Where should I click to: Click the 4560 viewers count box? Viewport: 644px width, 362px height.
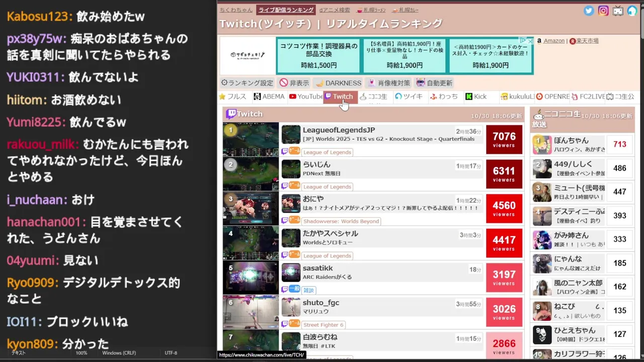pos(504,209)
